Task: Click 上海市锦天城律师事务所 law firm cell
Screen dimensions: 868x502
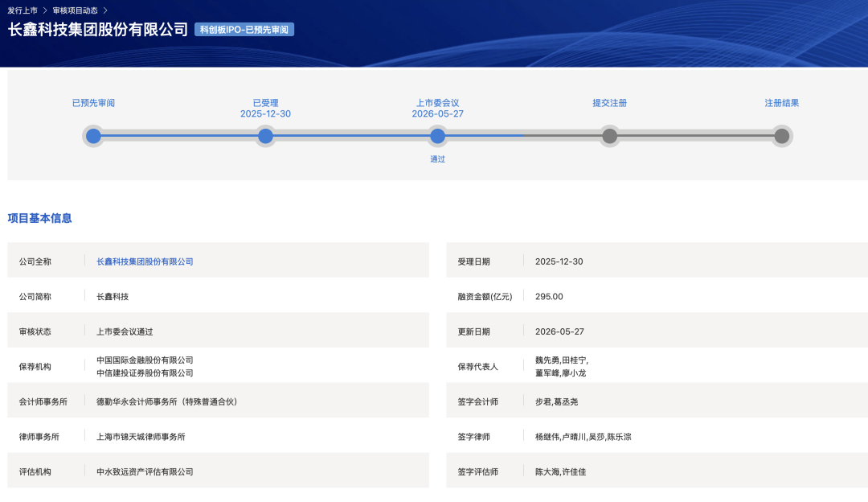Action: click(141, 437)
